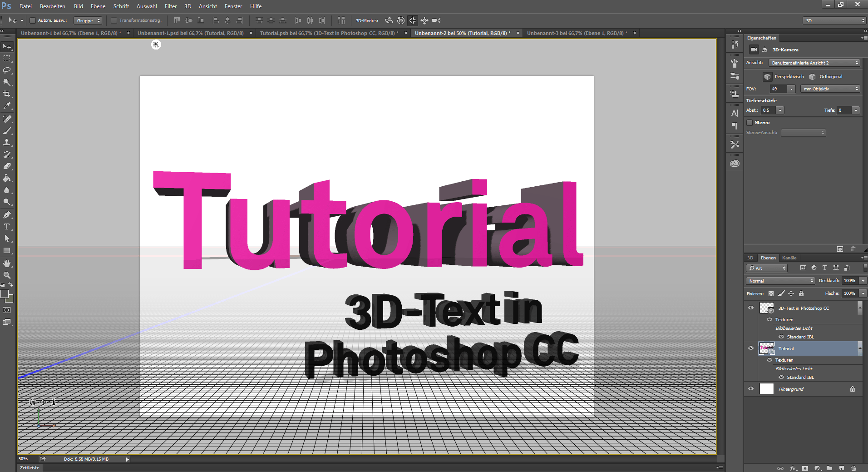
Task: Open the Tiefe value dropdown arrow
Action: [856, 110]
